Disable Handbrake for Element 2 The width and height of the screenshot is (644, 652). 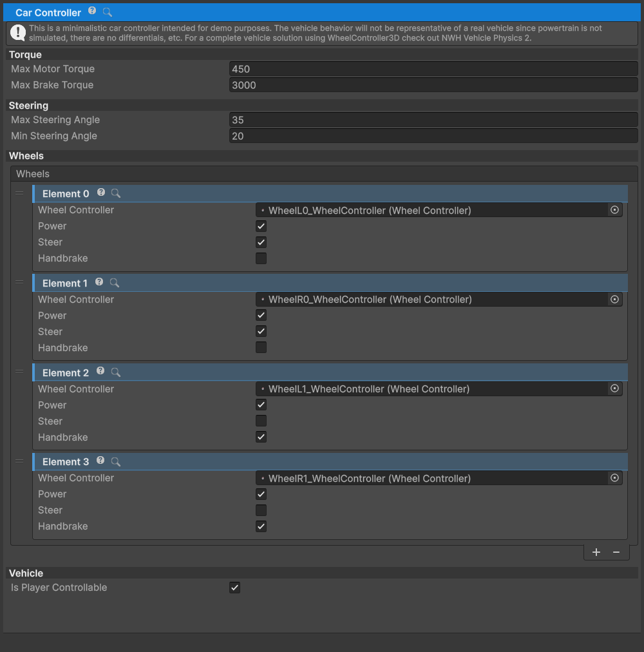pos(261,437)
